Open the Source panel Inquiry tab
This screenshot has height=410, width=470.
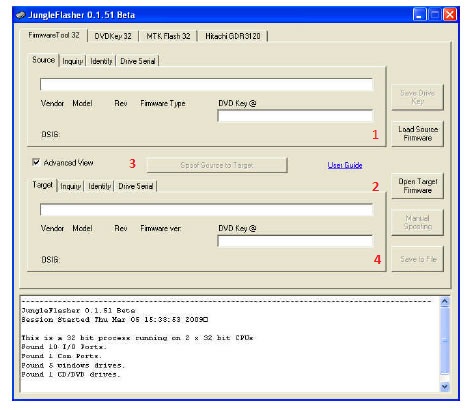pyautogui.click(x=73, y=61)
